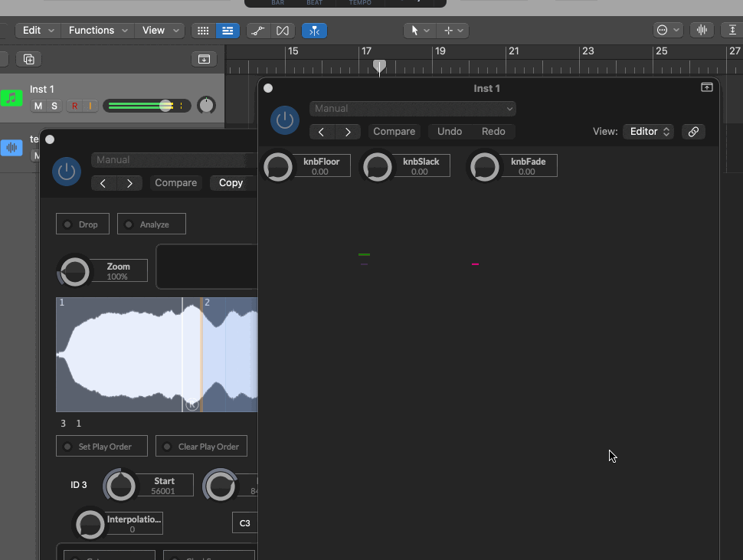Open the View Editor dropdown
Viewport: 743px width, 560px height.
pos(650,132)
